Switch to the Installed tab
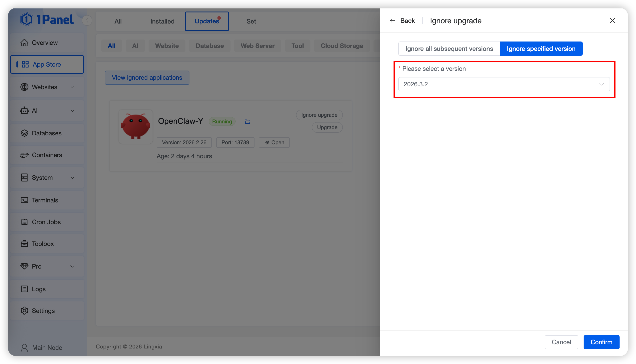This screenshot has height=364, width=636. [x=162, y=22]
